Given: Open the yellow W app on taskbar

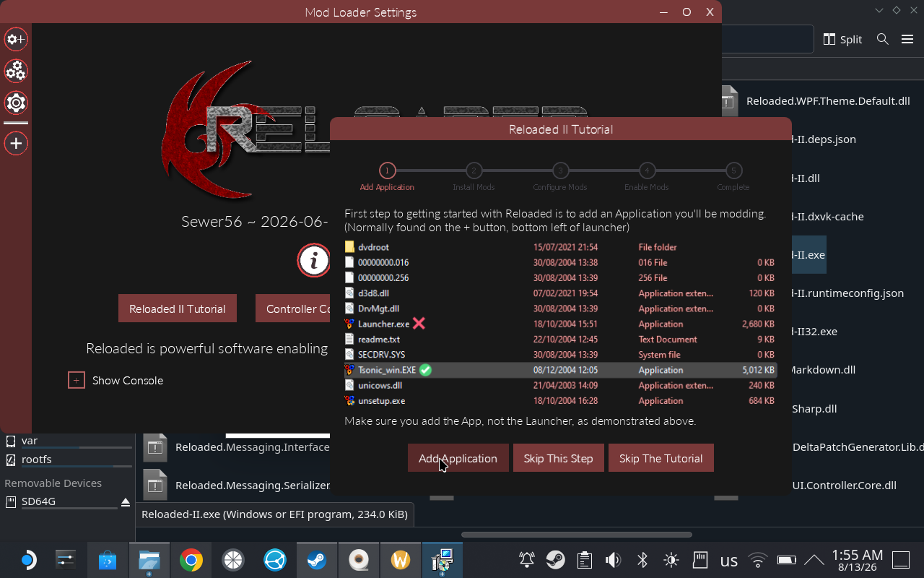Looking at the screenshot, I should pos(401,560).
